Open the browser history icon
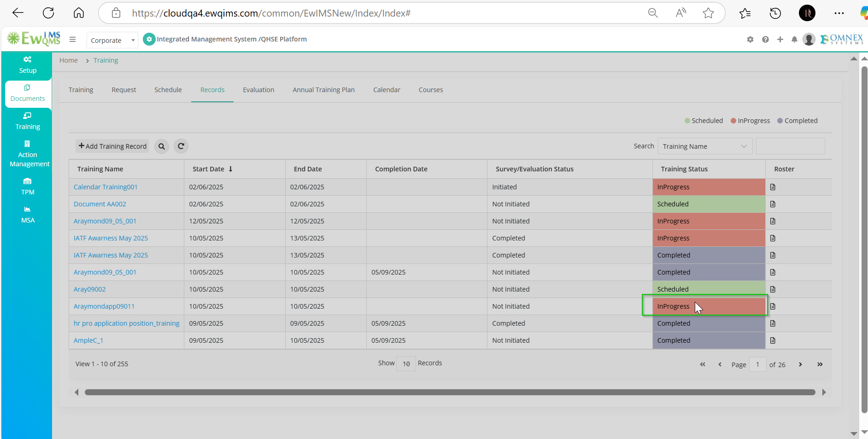This screenshot has width=868, height=439. [775, 13]
